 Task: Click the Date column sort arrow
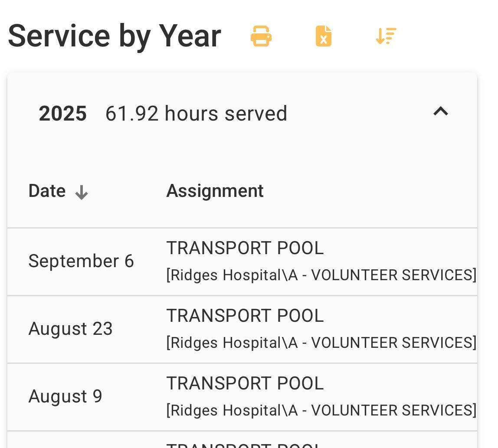[x=81, y=193]
